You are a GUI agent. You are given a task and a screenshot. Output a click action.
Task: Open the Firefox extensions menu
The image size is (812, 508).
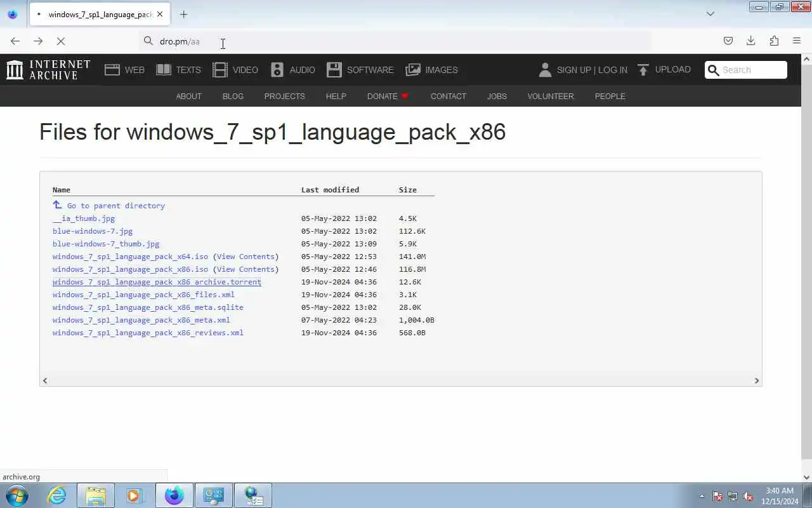(x=774, y=41)
